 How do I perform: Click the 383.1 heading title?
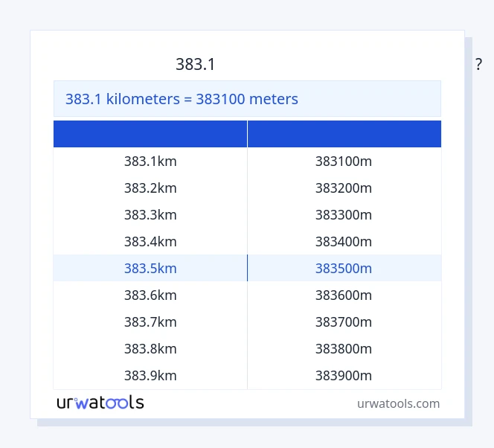[196, 65]
